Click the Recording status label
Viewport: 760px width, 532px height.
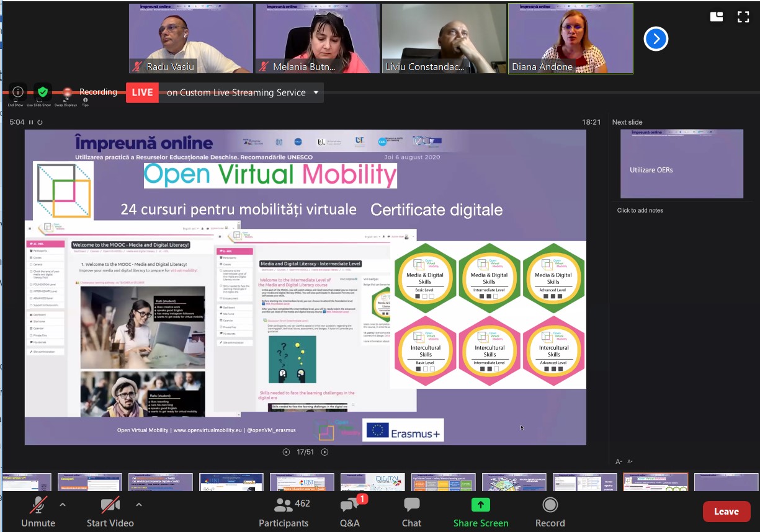click(x=98, y=92)
